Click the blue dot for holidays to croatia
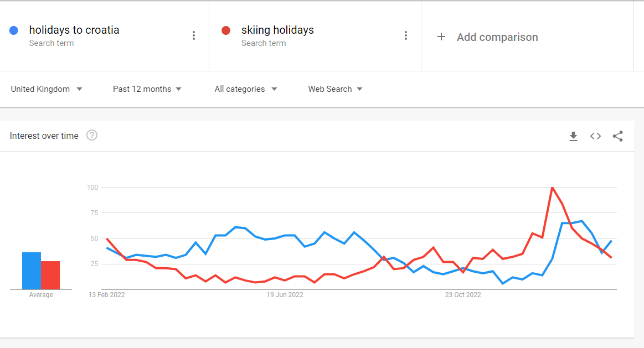Viewport: 644px width, 348px height. point(13,30)
